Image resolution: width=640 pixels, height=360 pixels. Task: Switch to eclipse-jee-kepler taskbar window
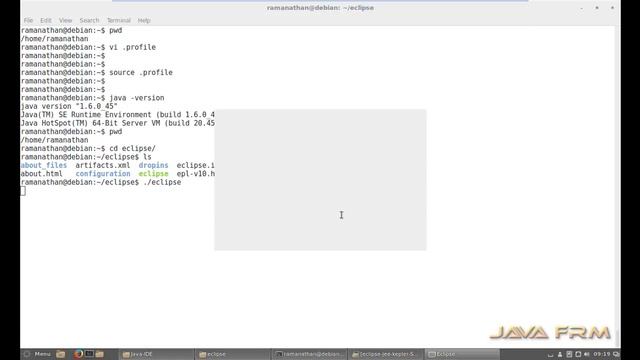click(385, 354)
